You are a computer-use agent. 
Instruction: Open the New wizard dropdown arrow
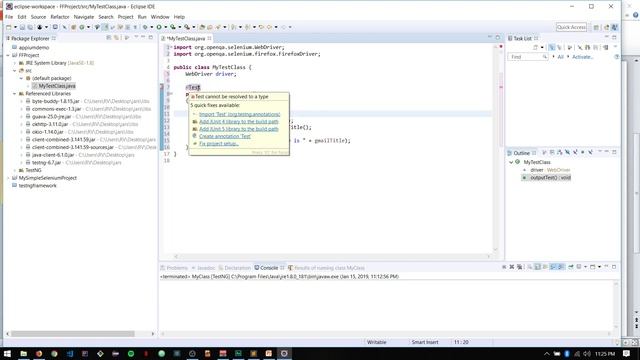(x=15, y=27)
